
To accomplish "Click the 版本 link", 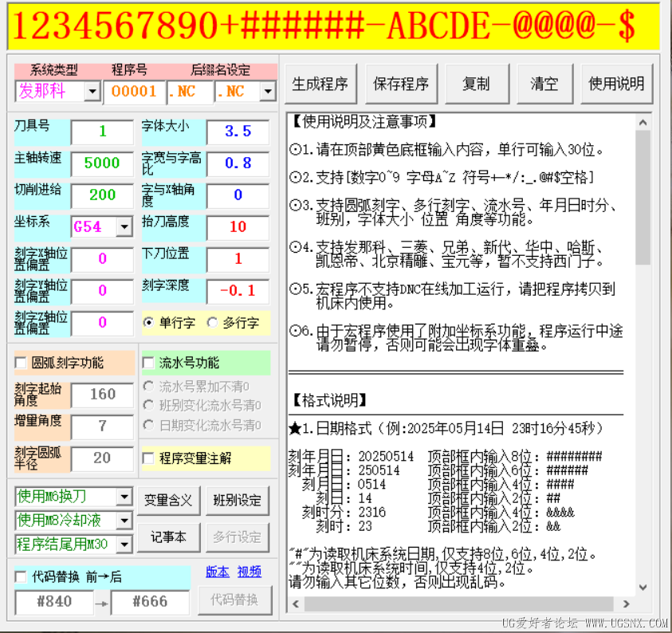I will tap(218, 572).
